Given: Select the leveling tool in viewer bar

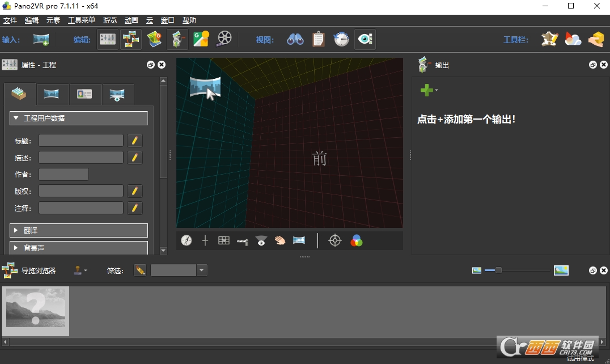Looking at the screenshot, I should point(243,242).
